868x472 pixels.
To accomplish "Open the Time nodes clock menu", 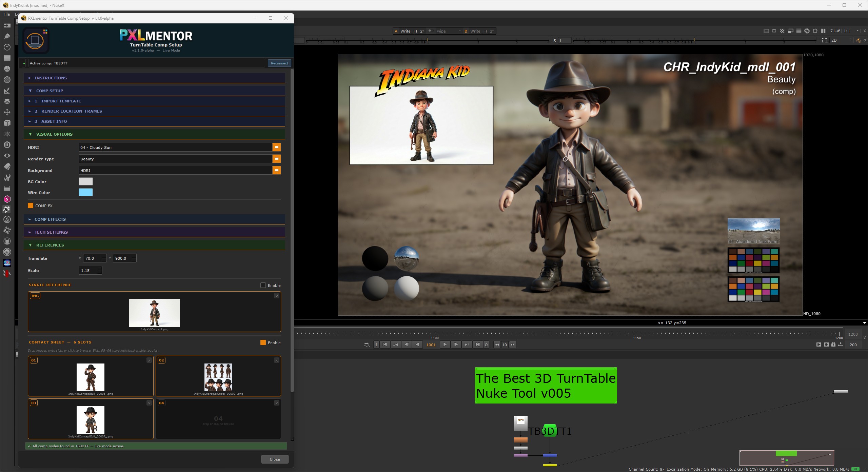I will [7, 47].
